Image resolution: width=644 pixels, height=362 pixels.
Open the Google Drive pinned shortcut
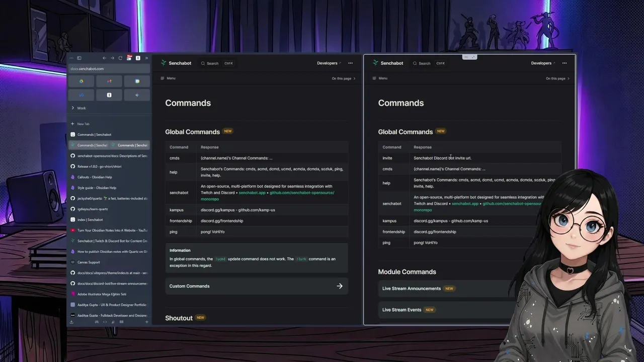point(82,81)
